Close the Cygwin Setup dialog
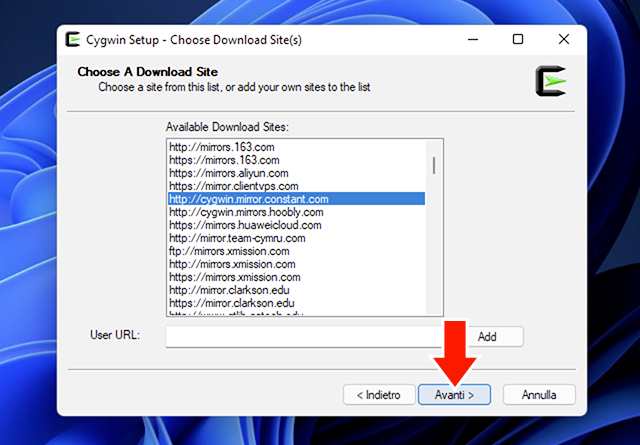Screen dimensions: 640x445 pyautogui.click(x=563, y=40)
